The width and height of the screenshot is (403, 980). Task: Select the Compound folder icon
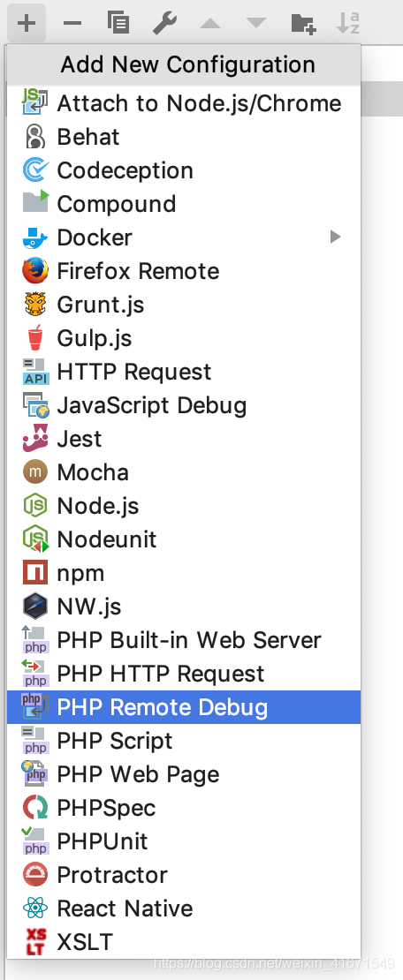coord(35,202)
